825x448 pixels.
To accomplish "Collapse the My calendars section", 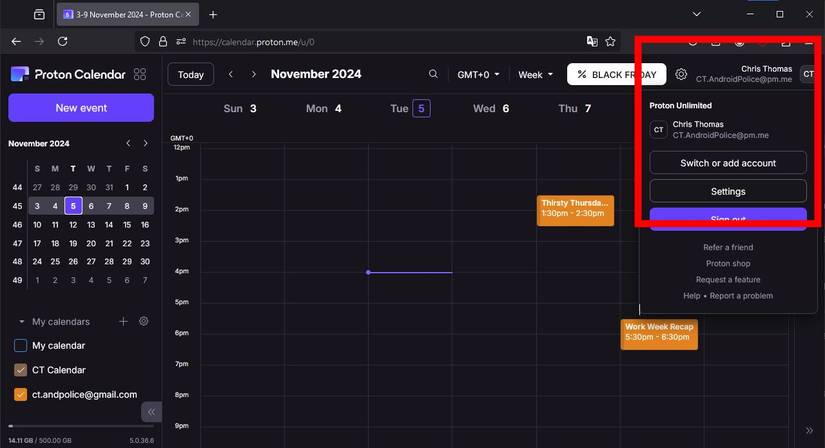I will point(23,322).
